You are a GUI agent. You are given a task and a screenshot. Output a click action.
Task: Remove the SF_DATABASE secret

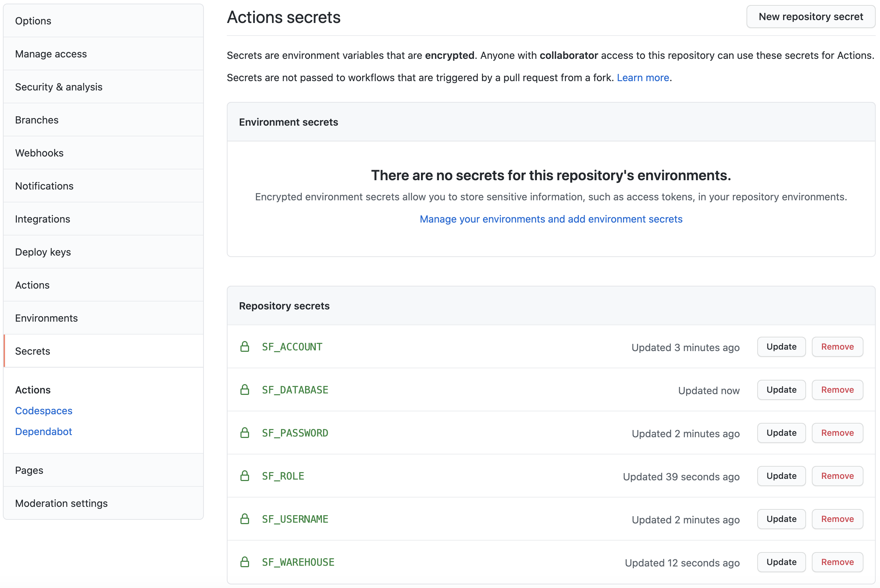coord(837,390)
